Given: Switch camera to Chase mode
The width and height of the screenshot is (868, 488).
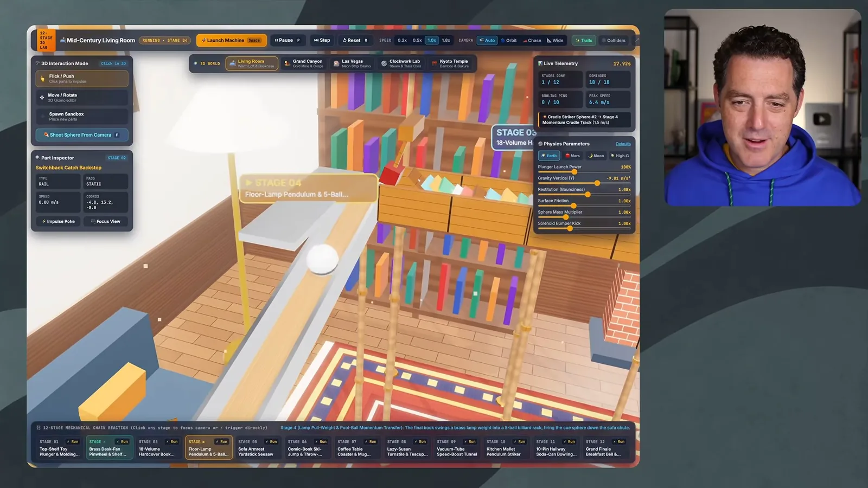Looking at the screenshot, I should 532,40.
